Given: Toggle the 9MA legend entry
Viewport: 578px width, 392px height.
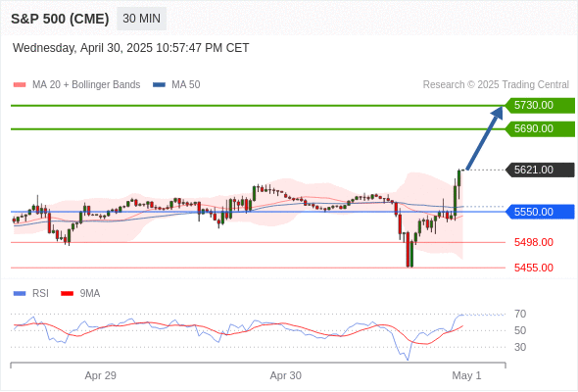Looking at the screenshot, I should click(80, 294).
